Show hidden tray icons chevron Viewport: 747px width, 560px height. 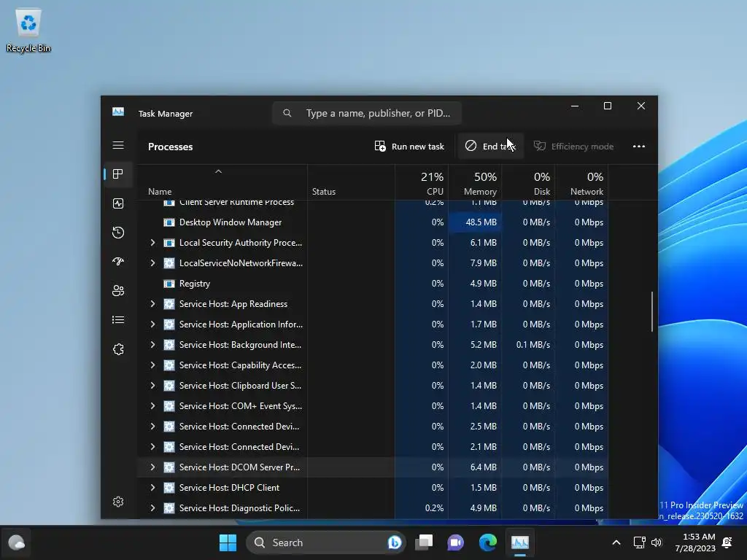[x=616, y=542]
